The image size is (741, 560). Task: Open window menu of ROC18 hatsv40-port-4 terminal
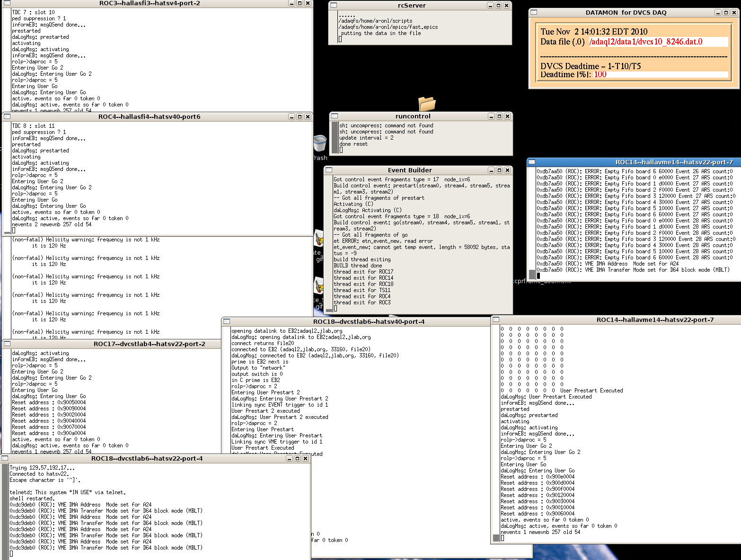coord(226,321)
